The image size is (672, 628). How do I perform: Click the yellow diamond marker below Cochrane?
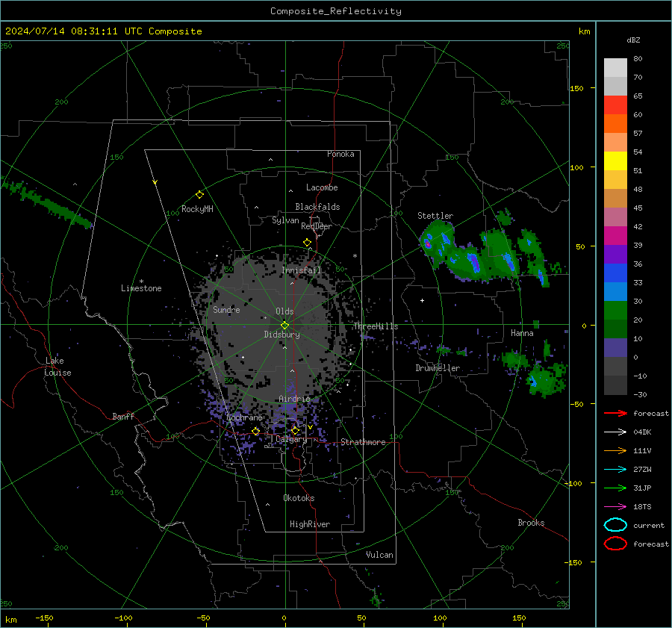click(x=256, y=431)
